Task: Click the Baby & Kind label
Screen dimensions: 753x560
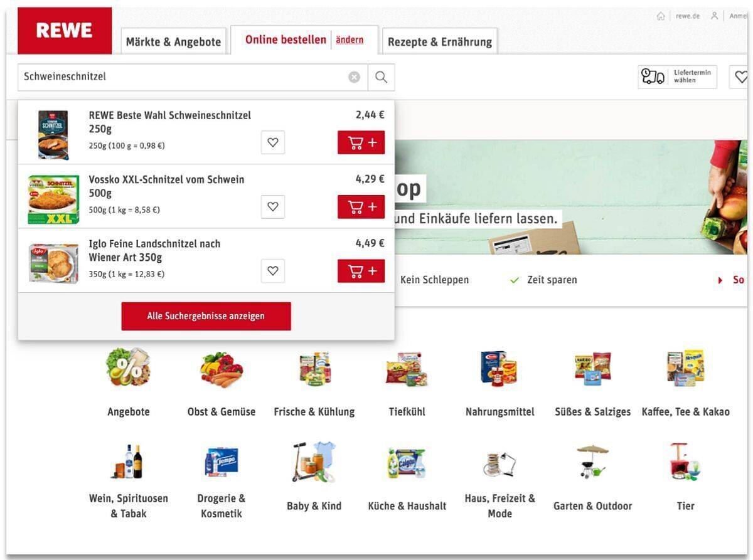Action: (314, 506)
